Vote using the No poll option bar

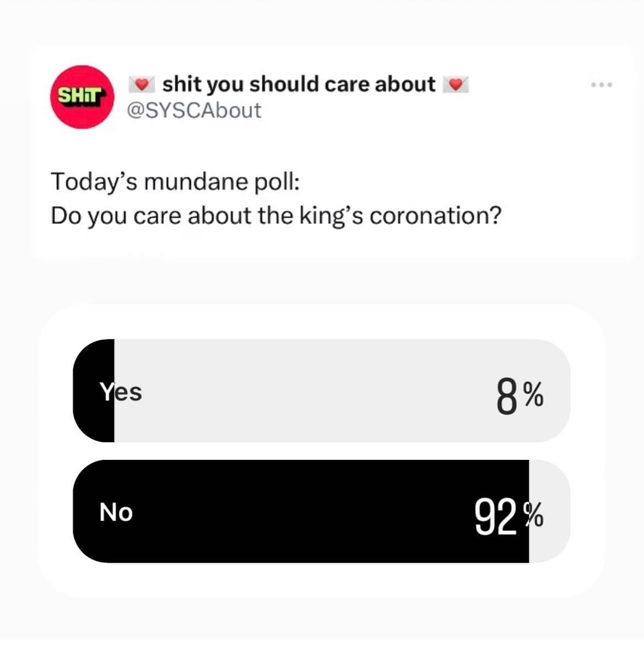point(321,511)
